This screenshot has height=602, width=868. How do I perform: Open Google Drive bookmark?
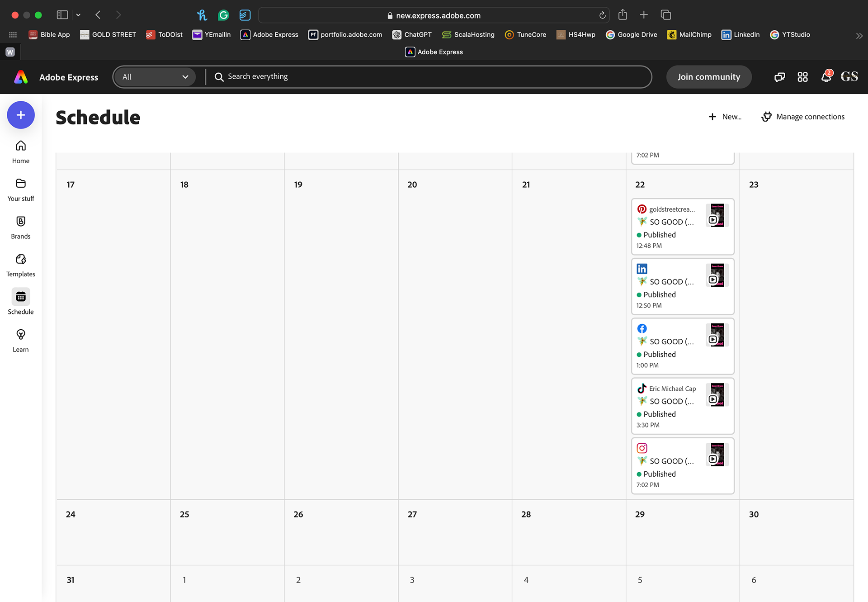click(631, 34)
